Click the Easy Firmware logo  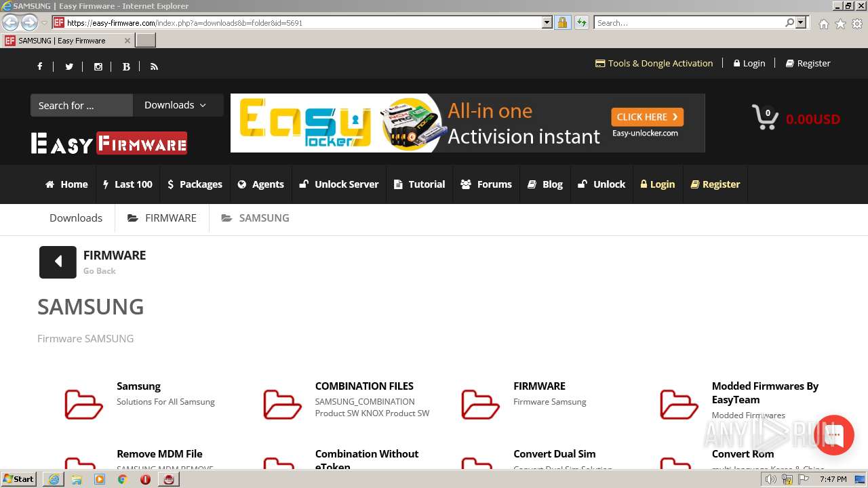[x=109, y=143]
